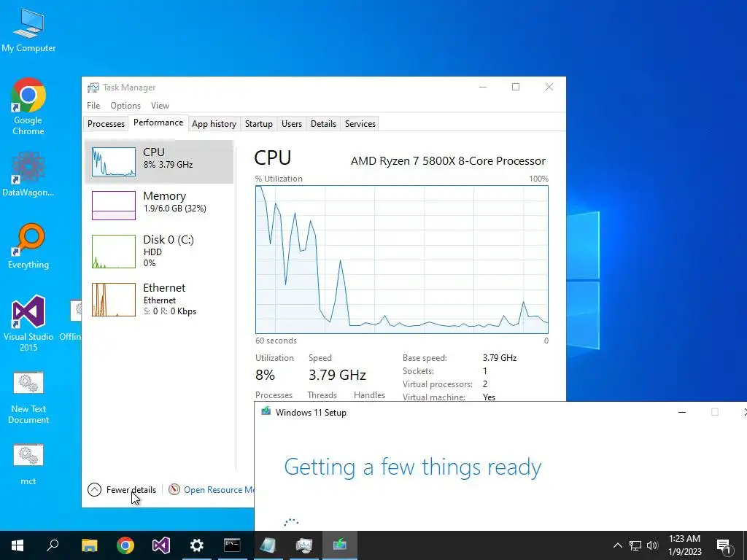Open Chrome from the taskbar
The width and height of the screenshot is (747, 560).
click(125, 545)
